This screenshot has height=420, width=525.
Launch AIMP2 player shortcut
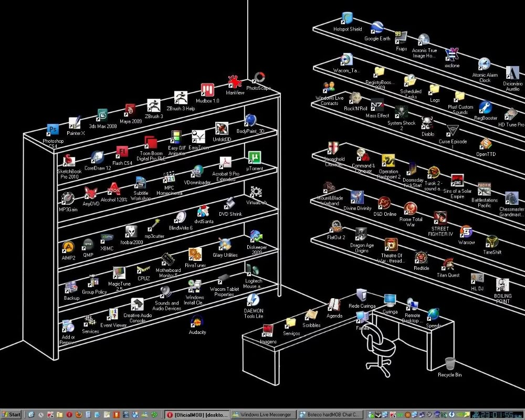(x=68, y=247)
